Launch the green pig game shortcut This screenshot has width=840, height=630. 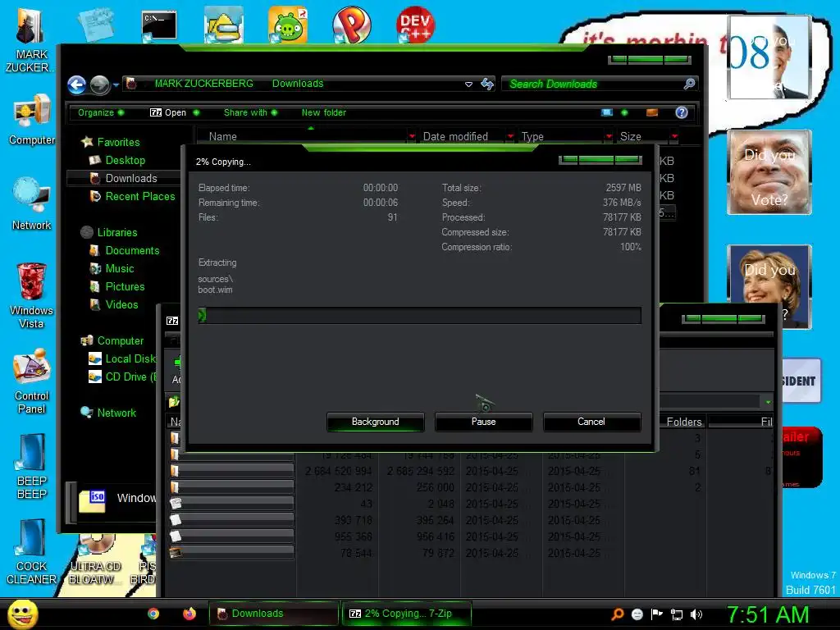point(288,25)
